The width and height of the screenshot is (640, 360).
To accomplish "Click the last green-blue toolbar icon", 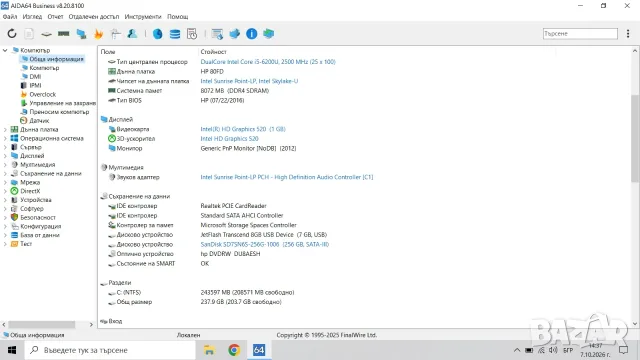I will point(269,33).
